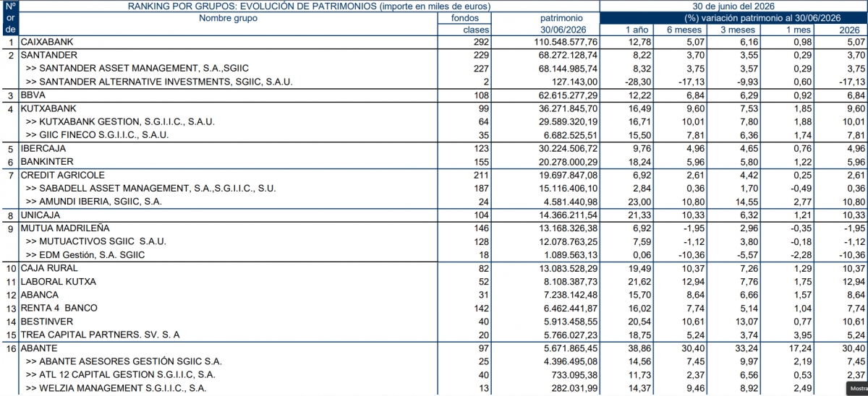Viewport: 868px width, 396px height.
Task: Click the KUTXABANK group name
Action: pyautogui.click(x=49, y=108)
